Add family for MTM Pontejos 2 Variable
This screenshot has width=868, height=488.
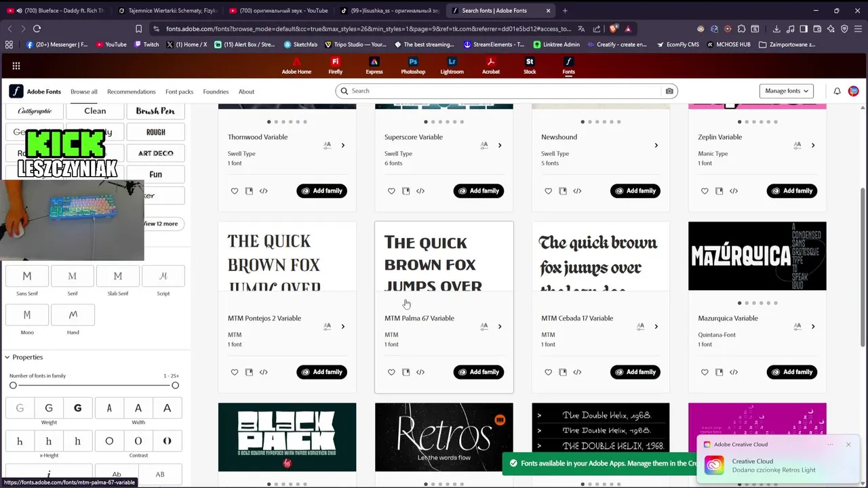pos(321,372)
